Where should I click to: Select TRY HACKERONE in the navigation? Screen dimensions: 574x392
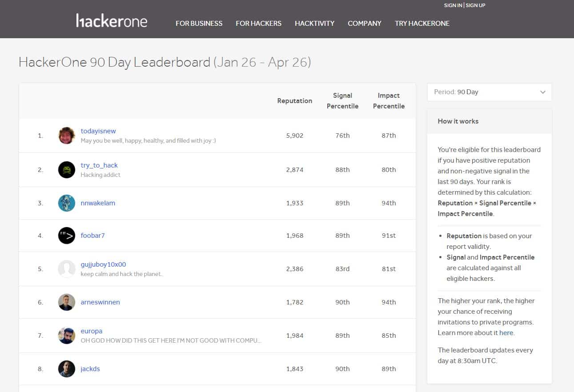(x=422, y=23)
